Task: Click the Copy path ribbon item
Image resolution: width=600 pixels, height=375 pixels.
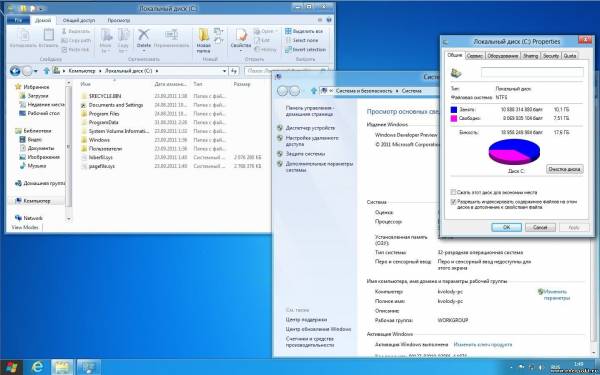Action: (76, 40)
